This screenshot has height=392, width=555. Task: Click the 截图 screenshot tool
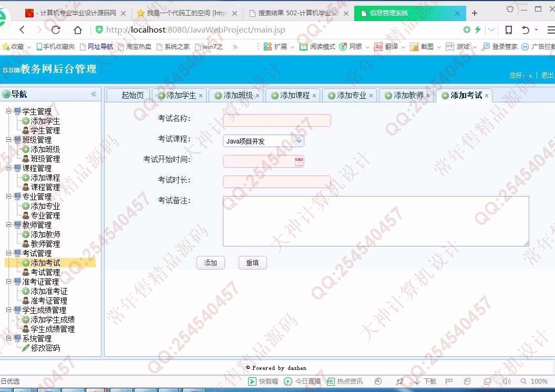422,47
